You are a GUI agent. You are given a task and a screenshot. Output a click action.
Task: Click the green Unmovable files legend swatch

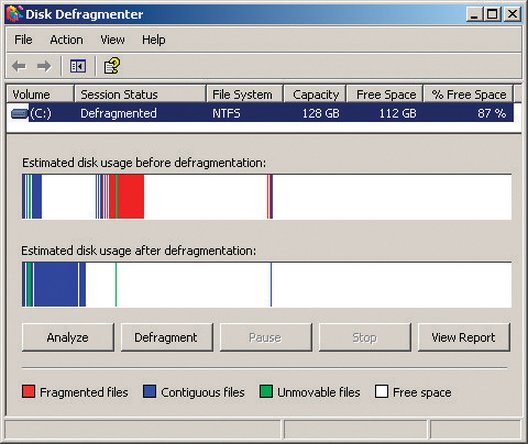(266, 392)
